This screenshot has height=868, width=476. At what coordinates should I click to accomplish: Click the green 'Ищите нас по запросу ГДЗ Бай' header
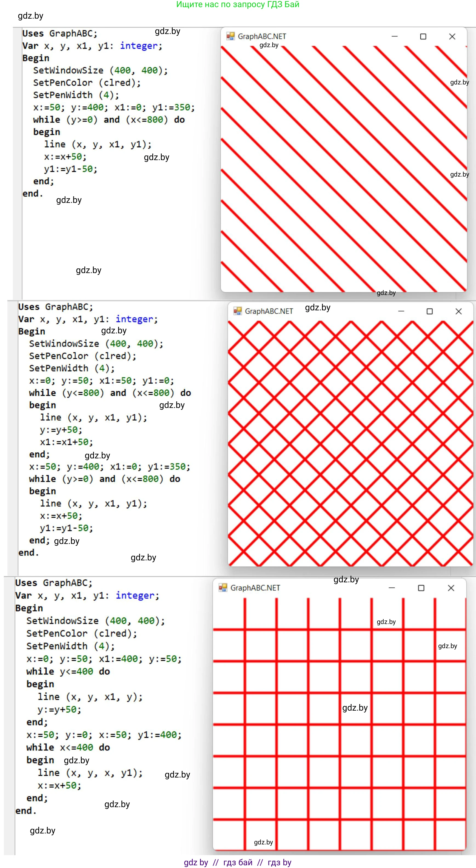click(238, 5)
